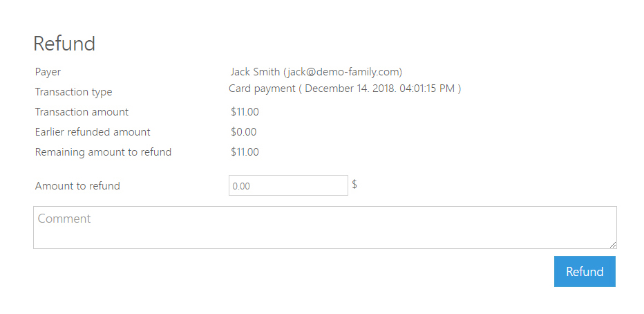Viewport: 644px width, 314px height.
Task: Click the jack@demo-family.com email text
Action: click(x=343, y=71)
